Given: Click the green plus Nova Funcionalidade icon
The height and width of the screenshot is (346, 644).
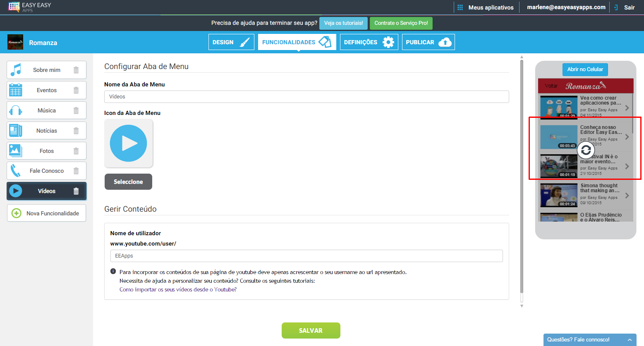Looking at the screenshot, I should (16, 213).
